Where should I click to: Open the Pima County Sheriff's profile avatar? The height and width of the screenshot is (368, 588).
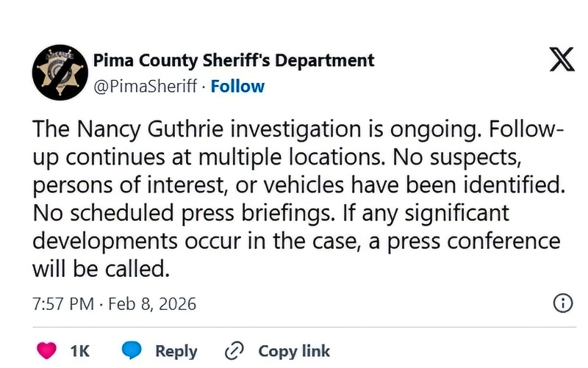60,73
